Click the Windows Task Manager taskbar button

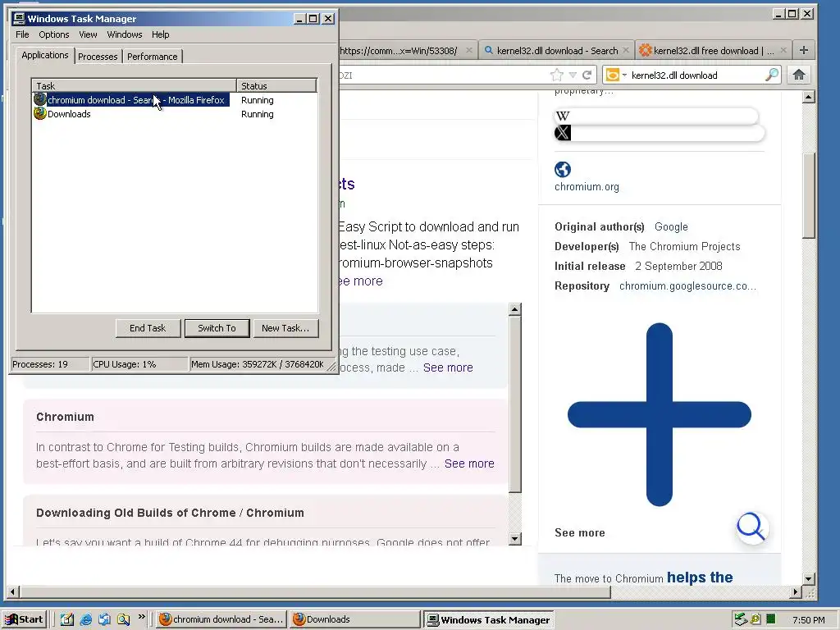click(x=489, y=619)
